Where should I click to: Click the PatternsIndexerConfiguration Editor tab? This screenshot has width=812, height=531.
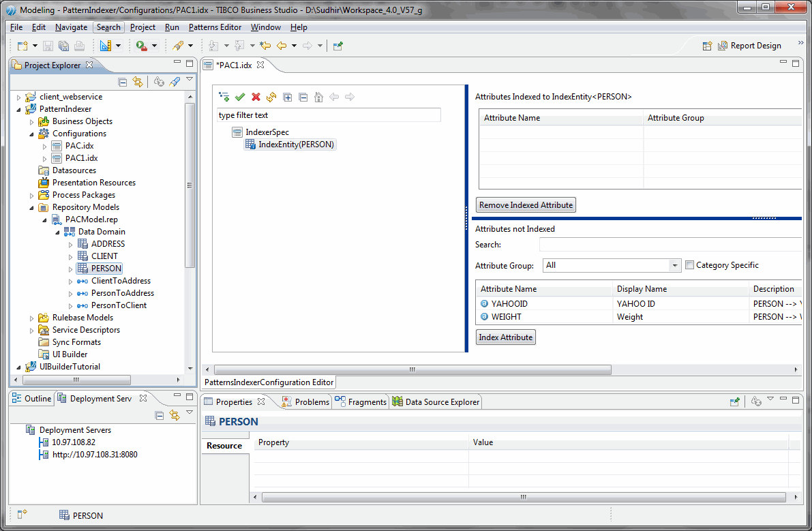coord(269,382)
